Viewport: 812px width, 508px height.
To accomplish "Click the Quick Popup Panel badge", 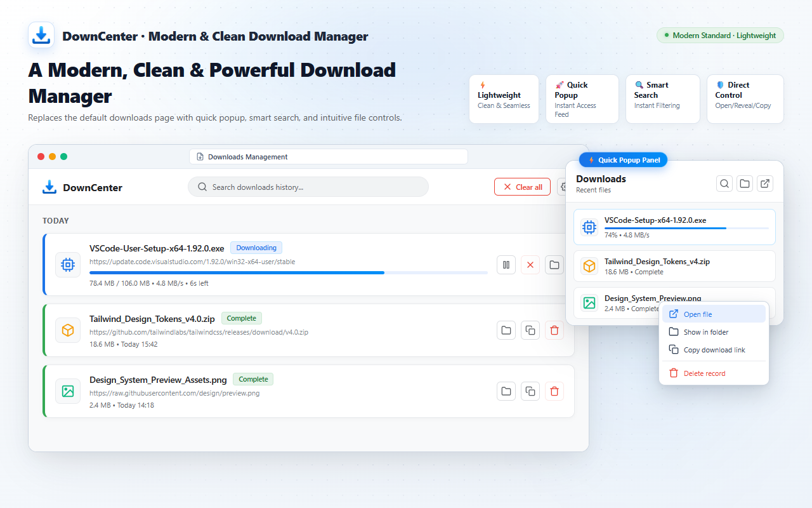I will tap(623, 160).
